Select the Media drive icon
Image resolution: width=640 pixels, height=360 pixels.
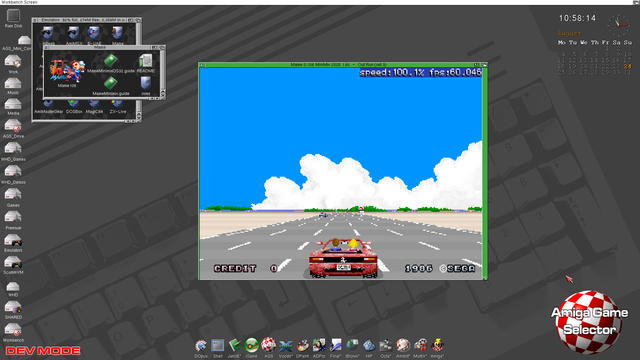pyautogui.click(x=13, y=104)
